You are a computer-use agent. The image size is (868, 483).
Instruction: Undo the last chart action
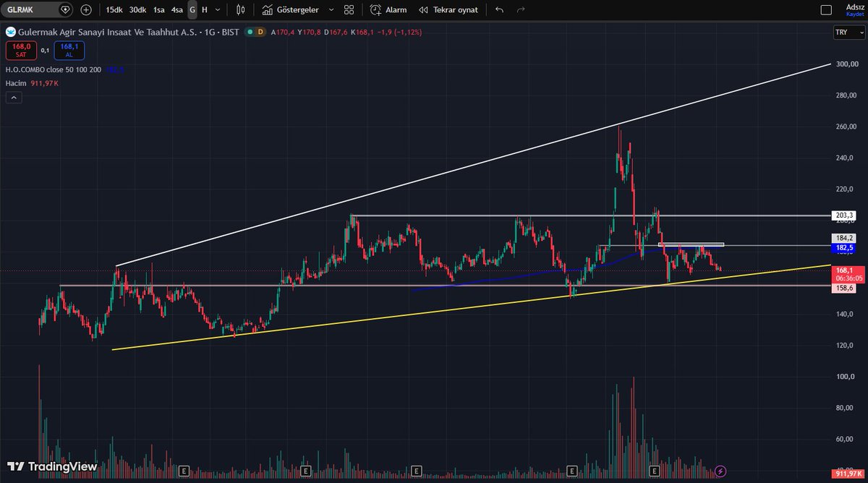point(499,10)
